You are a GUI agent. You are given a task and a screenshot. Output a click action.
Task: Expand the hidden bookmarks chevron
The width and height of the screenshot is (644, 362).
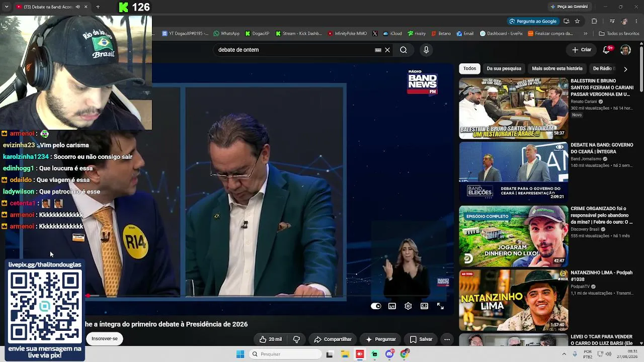point(585,34)
